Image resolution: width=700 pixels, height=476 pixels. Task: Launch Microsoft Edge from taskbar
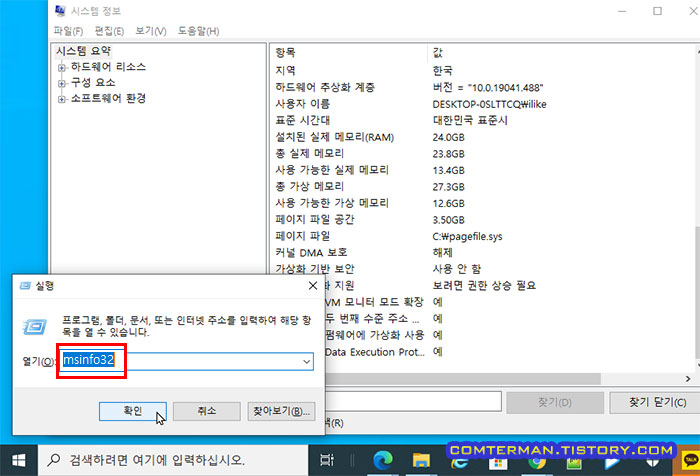tap(383, 460)
